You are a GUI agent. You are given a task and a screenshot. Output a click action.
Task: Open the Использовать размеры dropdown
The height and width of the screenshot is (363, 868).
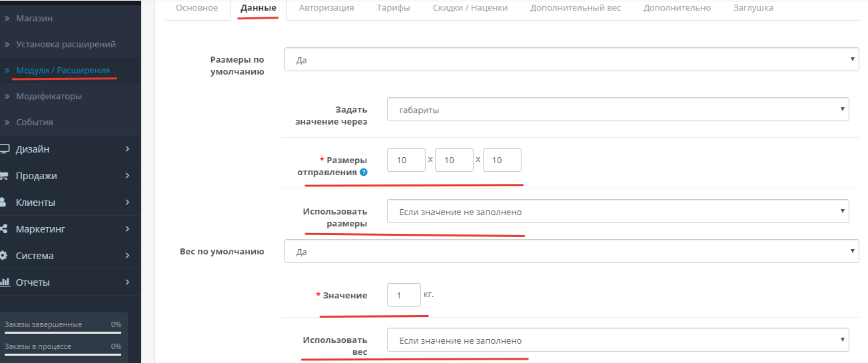(618, 212)
